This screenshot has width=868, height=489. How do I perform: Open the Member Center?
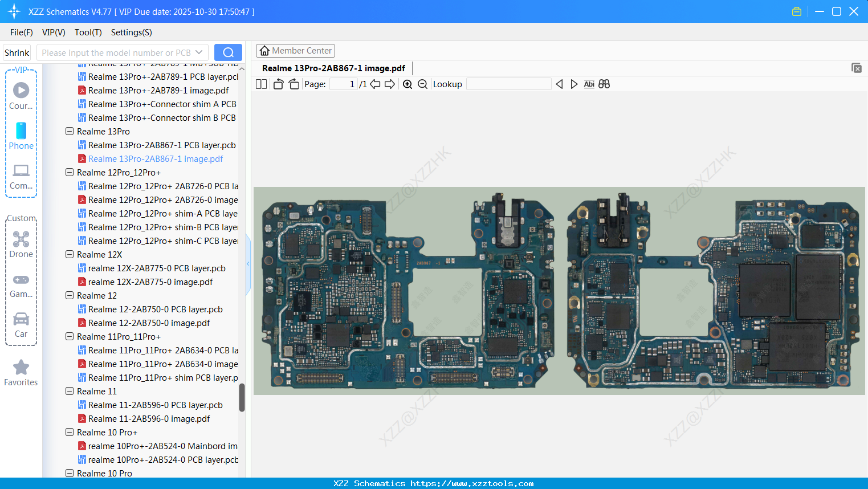(295, 51)
